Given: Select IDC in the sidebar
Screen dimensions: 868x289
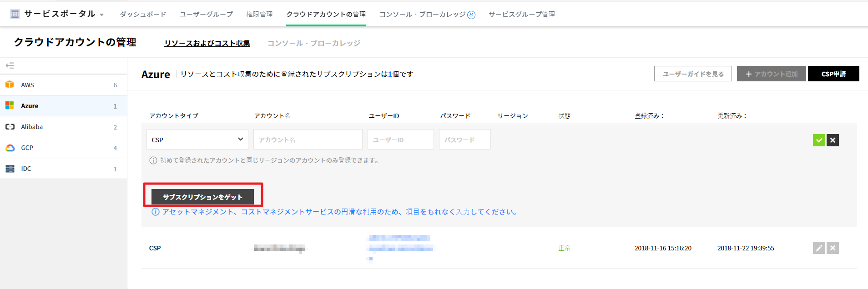Looking at the screenshot, I should pos(26,169).
